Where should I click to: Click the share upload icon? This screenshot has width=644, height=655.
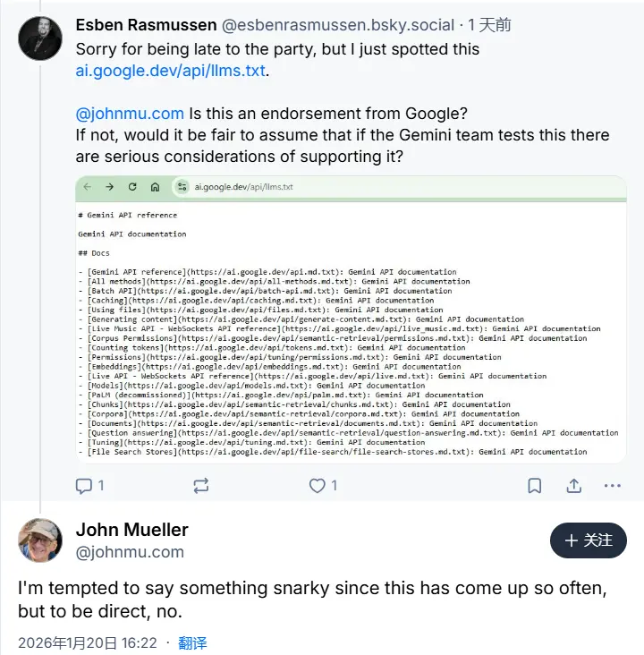tap(574, 486)
